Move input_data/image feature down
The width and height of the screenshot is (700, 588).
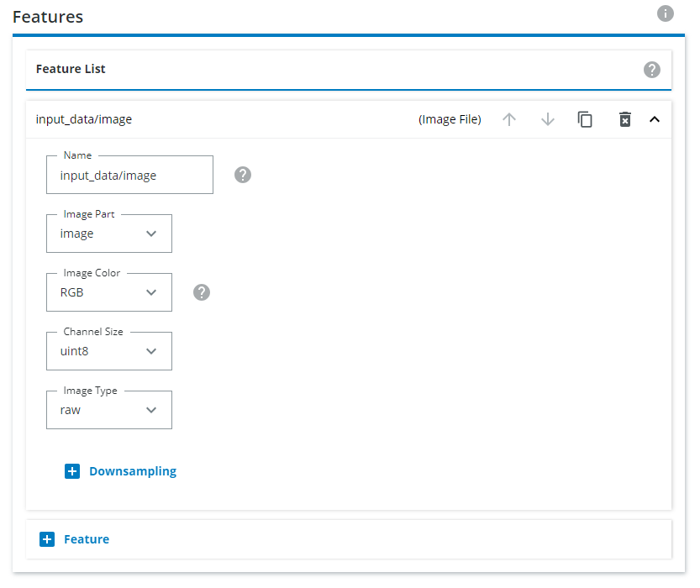547,119
